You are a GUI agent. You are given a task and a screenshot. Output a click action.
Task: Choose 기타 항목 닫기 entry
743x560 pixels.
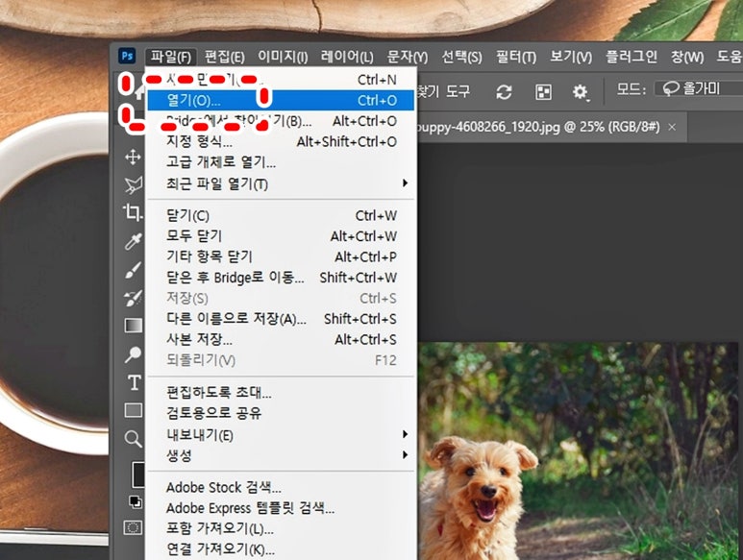(x=281, y=256)
